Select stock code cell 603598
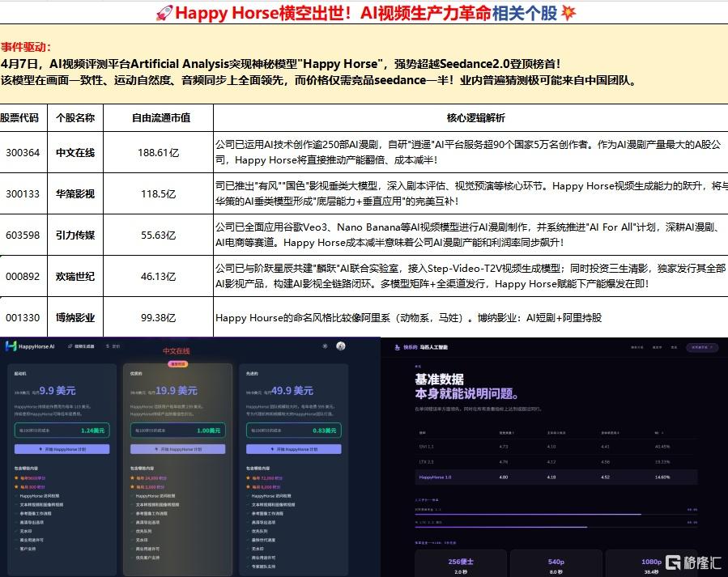This screenshot has width=728, height=577. coord(23,235)
